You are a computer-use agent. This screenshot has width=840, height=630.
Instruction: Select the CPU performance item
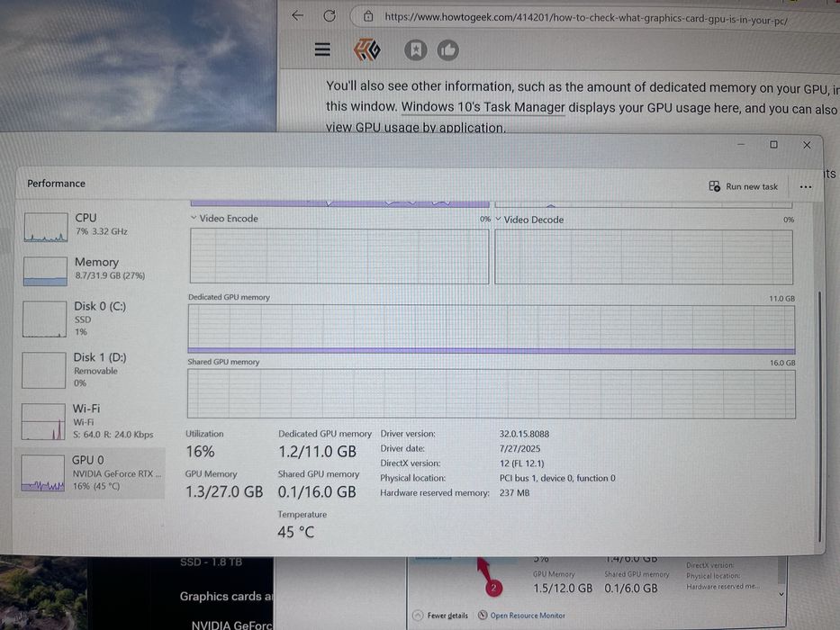point(91,226)
